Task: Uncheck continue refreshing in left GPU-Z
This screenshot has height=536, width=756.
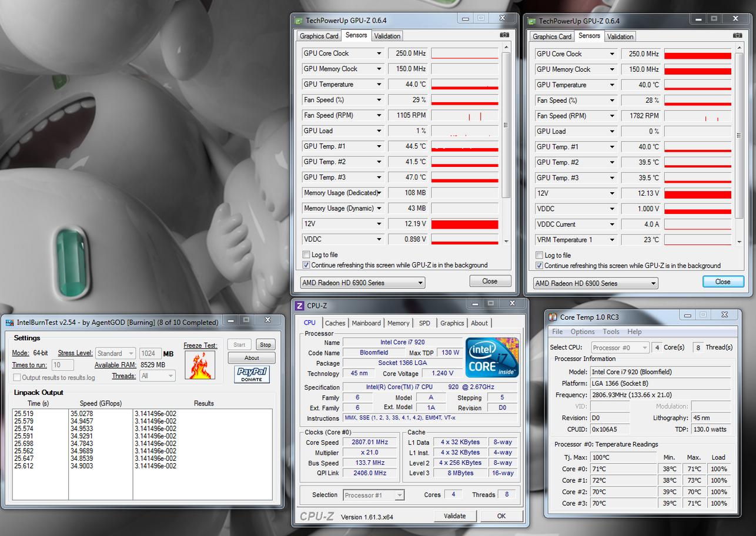Action: [x=306, y=264]
